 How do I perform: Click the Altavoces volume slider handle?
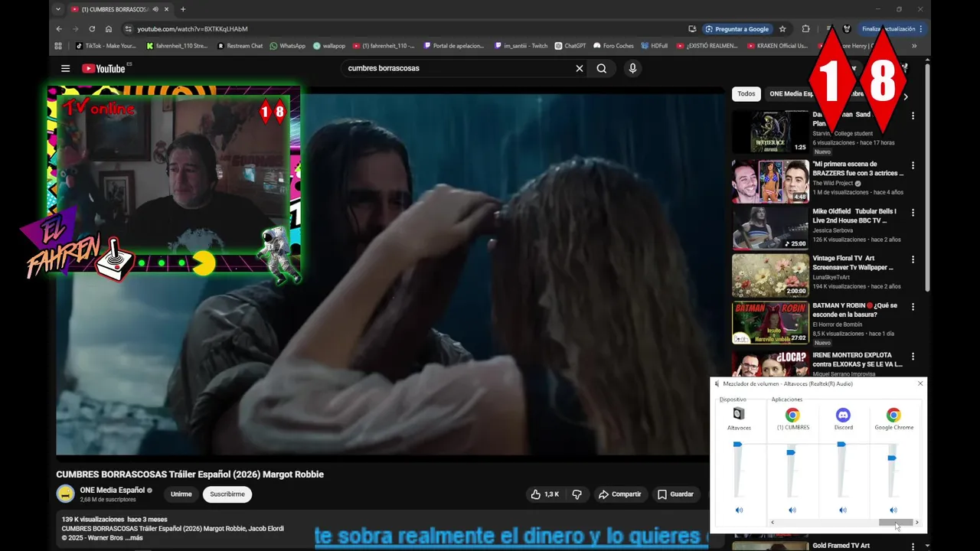point(737,444)
